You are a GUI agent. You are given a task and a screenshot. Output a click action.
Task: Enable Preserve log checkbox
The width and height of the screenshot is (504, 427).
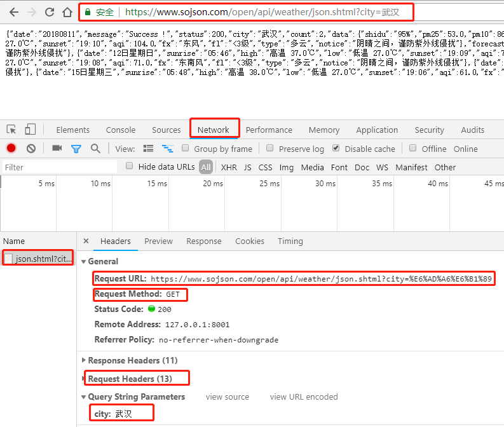(270, 148)
